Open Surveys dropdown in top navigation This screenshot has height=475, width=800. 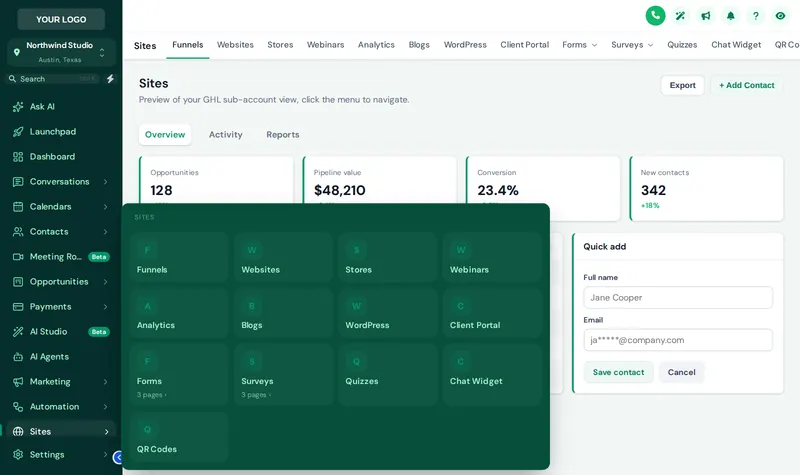click(632, 45)
